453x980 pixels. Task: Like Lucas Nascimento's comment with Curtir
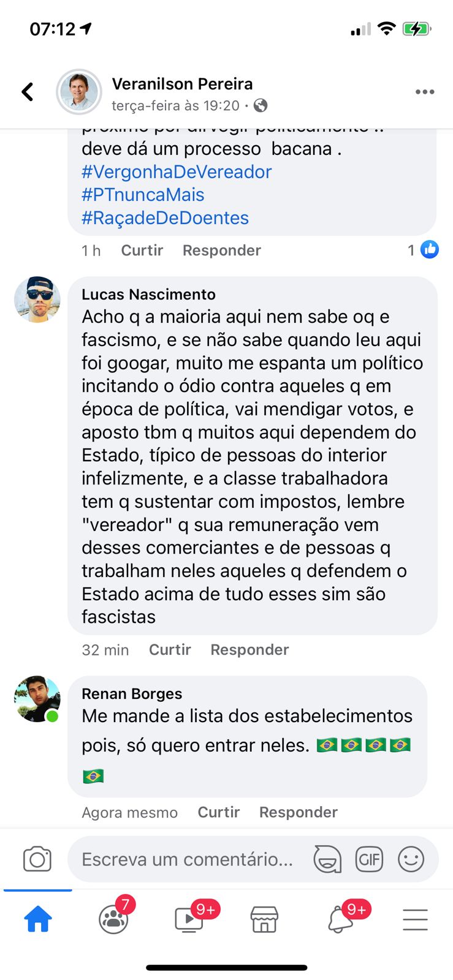pos(170,650)
